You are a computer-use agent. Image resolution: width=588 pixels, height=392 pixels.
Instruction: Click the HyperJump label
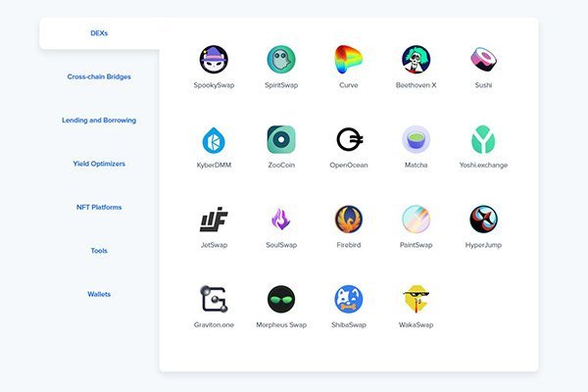483,245
